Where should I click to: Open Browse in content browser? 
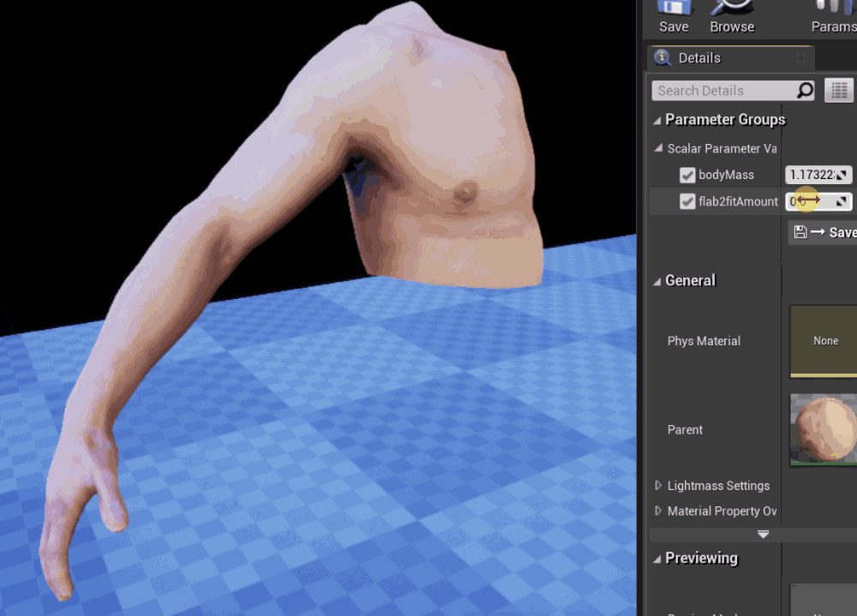click(x=732, y=17)
